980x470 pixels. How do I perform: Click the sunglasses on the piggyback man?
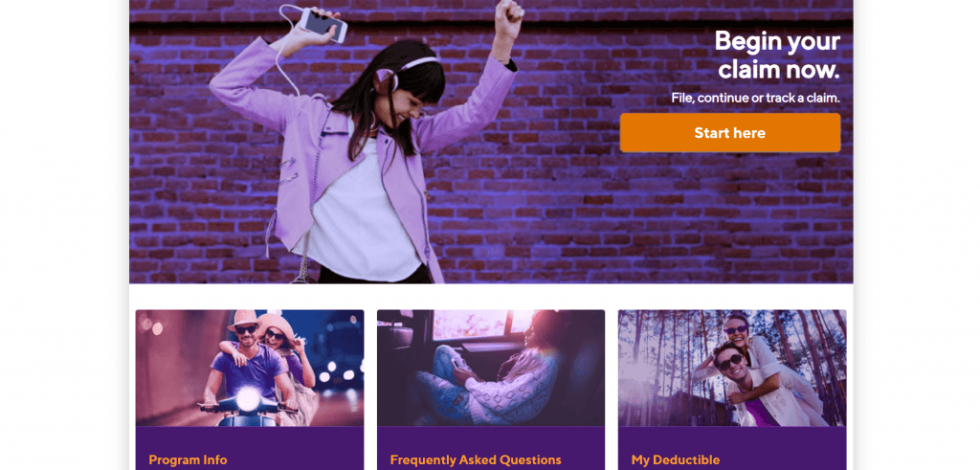click(x=729, y=362)
